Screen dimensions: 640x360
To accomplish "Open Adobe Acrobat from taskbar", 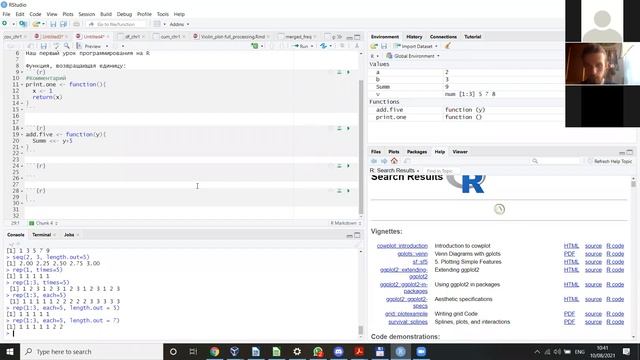I will (x=359, y=351).
